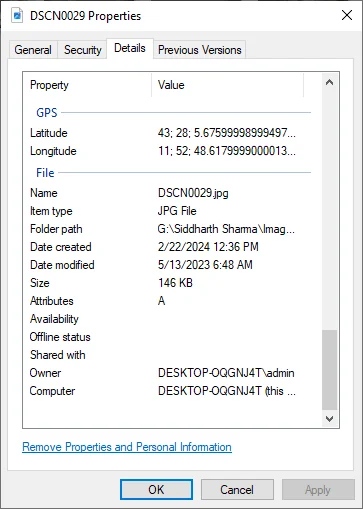The height and width of the screenshot is (509, 363).
Task: Select the Size property label
Action: pos(40,283)
